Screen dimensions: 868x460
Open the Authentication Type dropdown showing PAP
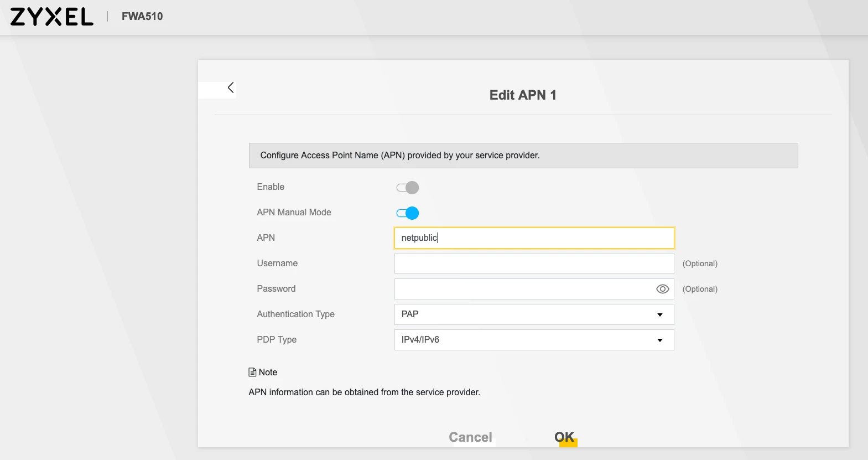pos(534,314)
